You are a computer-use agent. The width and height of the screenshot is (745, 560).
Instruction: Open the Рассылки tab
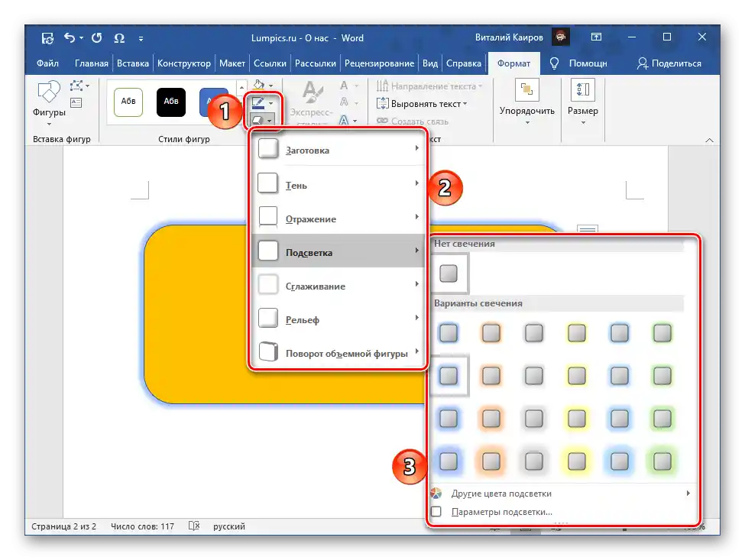[x=316, y=63]
